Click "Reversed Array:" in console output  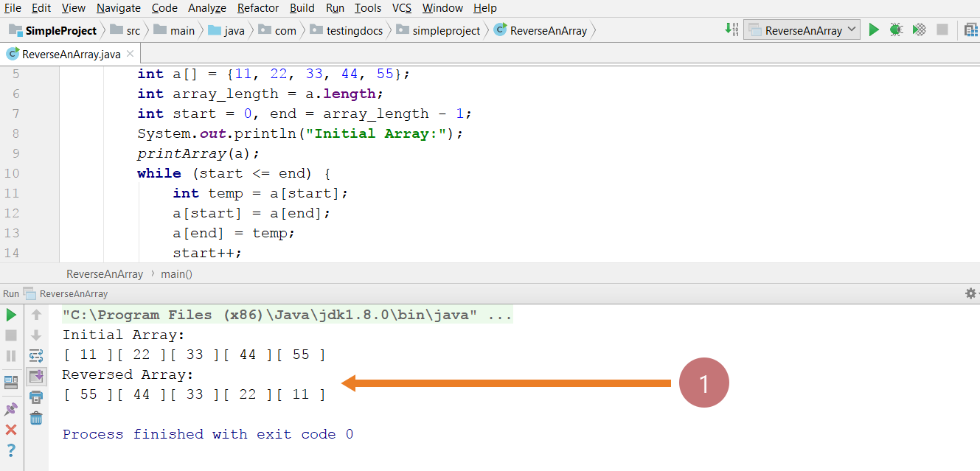point(128,374)
